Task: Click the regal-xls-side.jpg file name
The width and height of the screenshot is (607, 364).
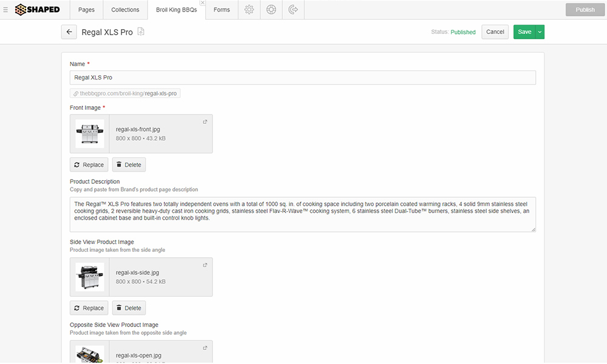Action: (x=137, y=273)
